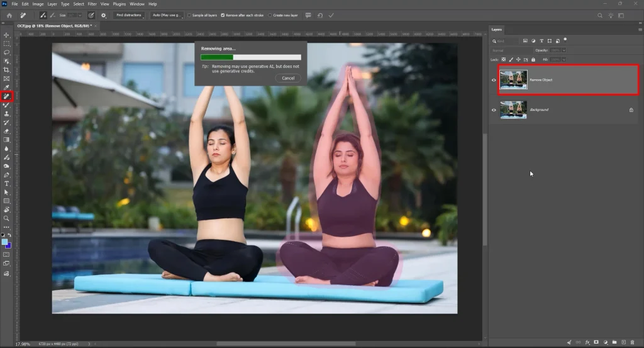Toggle lock image pixels brush icon
This screenshot has height=348, width=644.
[511, 60]
